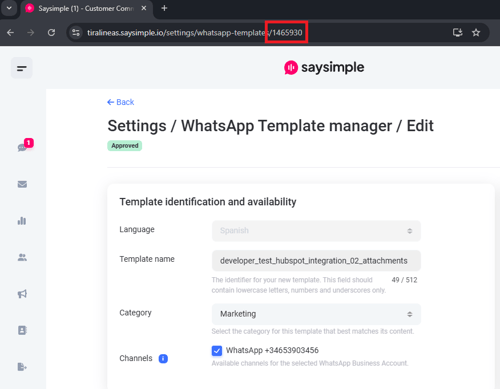
Task: Click the logout icon in sidebar
Action: [x=22, y=367]
